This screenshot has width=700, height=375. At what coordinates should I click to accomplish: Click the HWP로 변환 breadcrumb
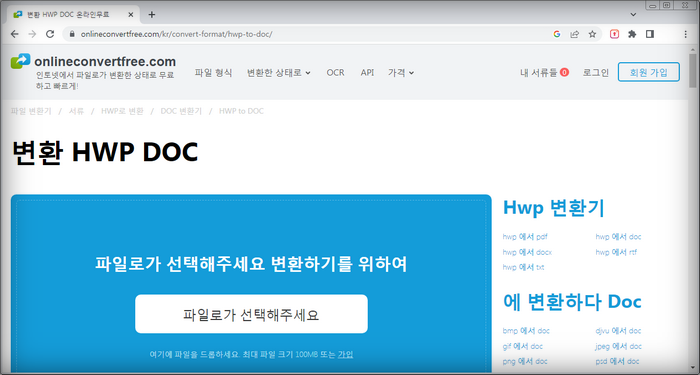122,111
